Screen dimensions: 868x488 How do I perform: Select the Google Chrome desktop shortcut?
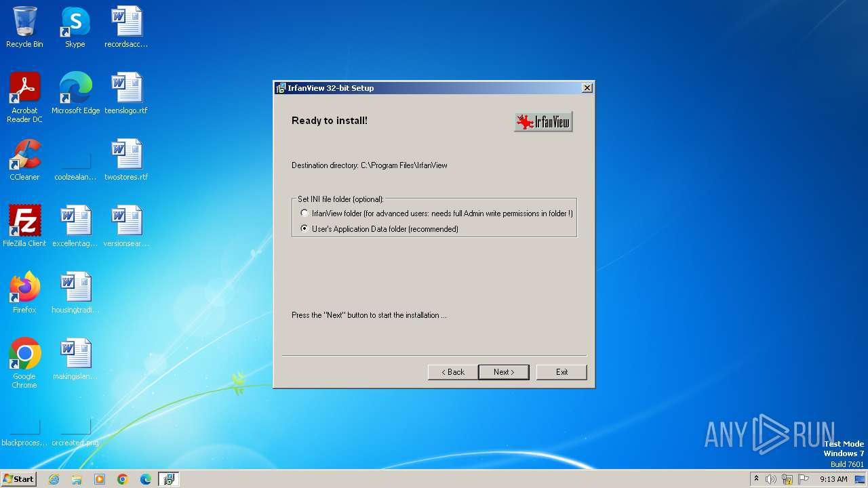click(x=24, y=363)
